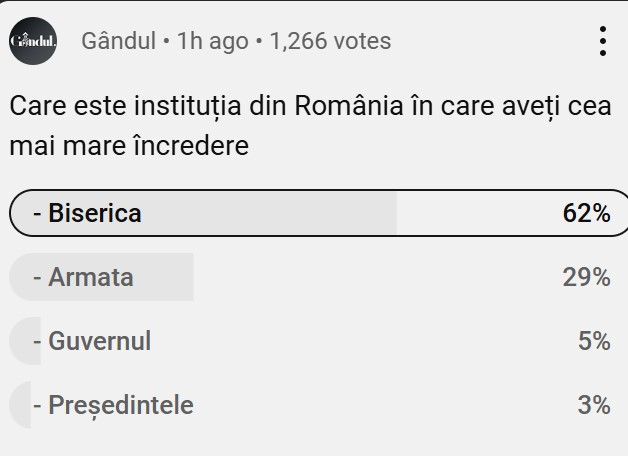Viewport: 628px width, 456px height.
Task: Click the 29% result for Armata
Action: pyautogui.click(x=586, y=277)
